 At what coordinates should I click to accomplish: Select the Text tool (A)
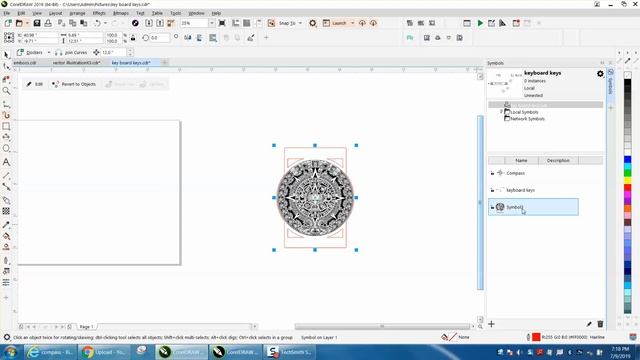[6, 162]
